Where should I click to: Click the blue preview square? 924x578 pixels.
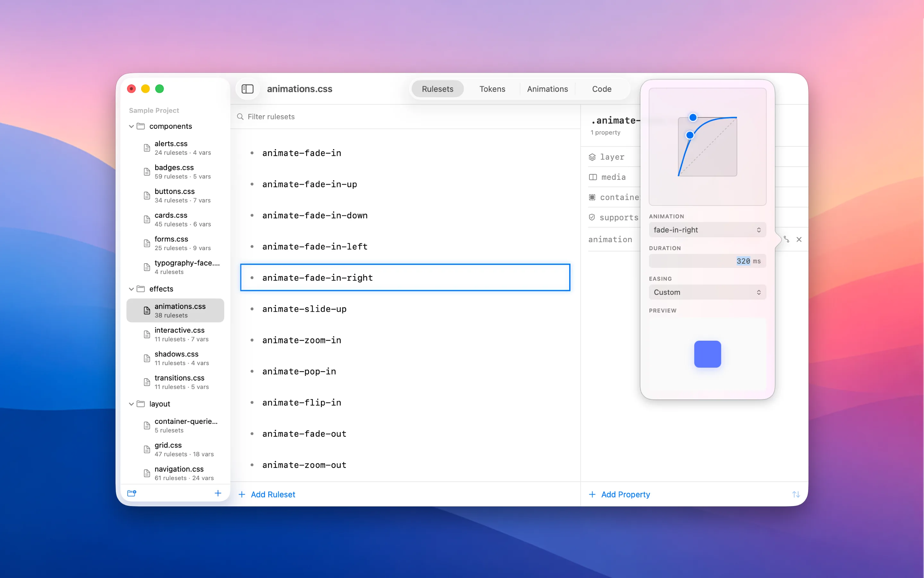point(707,354)
